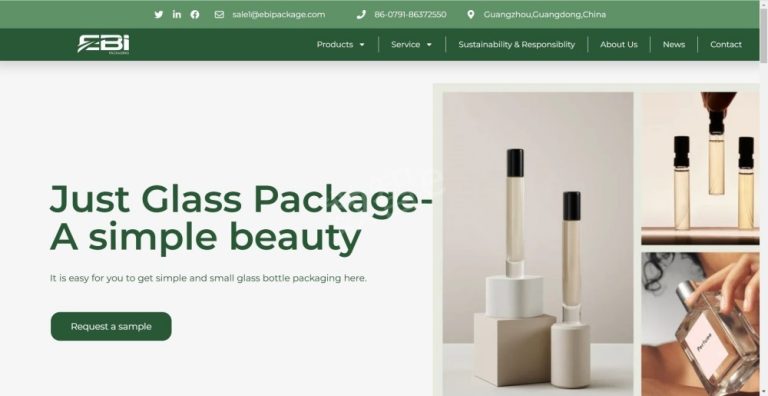This screenshot has width=768, height=396.
Task: Open the News page
Action: click(673, 45)
